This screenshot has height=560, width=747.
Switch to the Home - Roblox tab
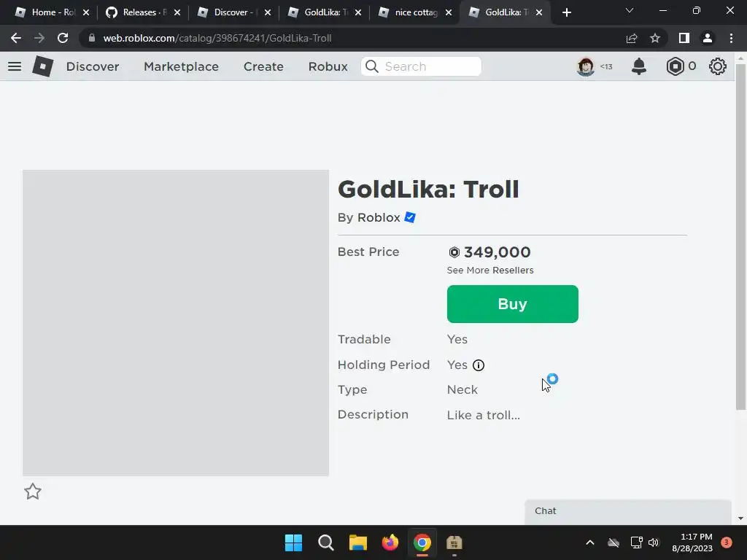[46, 12]
